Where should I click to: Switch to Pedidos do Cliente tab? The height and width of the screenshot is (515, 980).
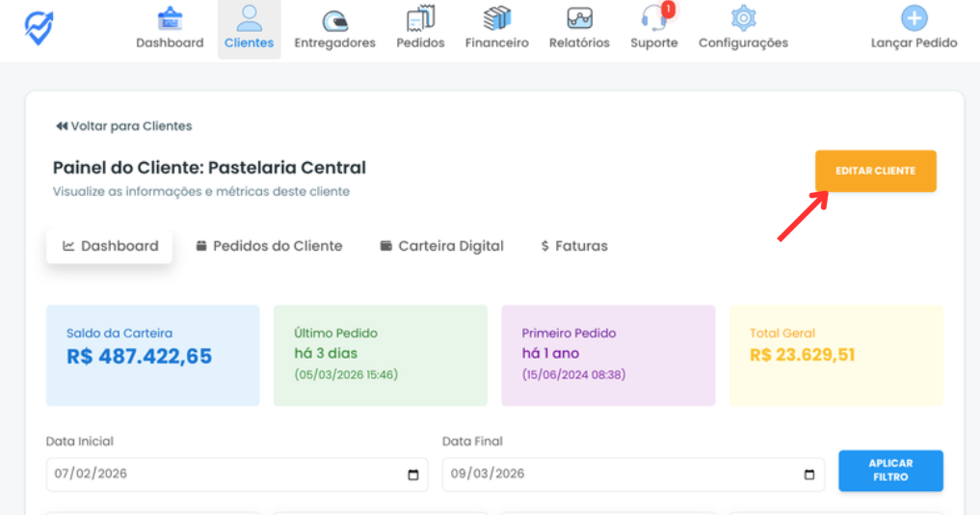[269, 246]
